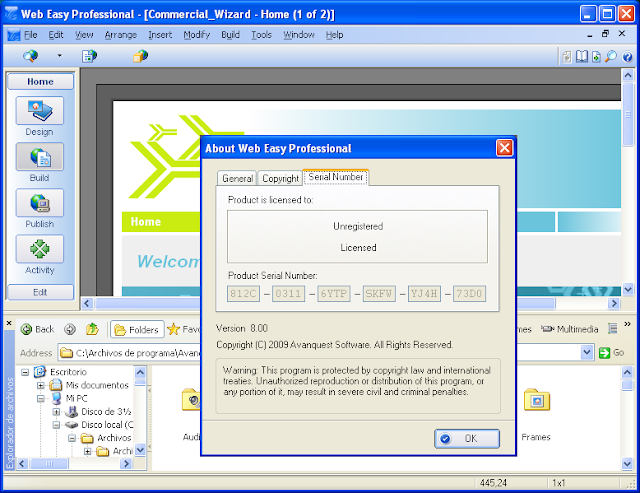Screen dimensions: 640x493
Task: Open the Modify menu
Action: tap(196, 35)
